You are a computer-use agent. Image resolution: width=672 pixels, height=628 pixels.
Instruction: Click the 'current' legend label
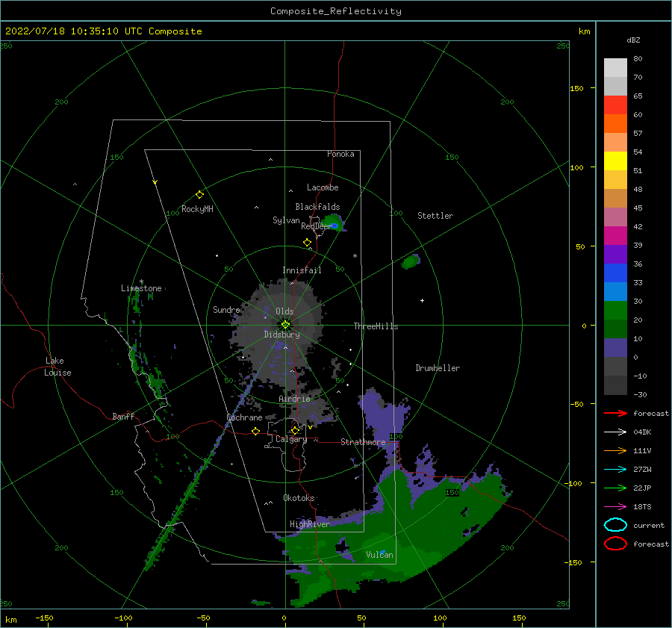pos(649,526)
